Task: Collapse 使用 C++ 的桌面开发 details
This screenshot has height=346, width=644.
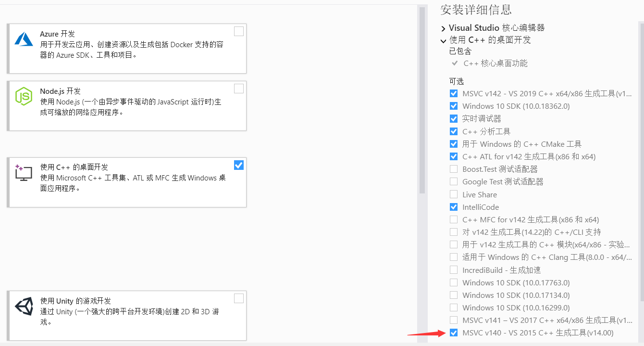Action: 443,40
